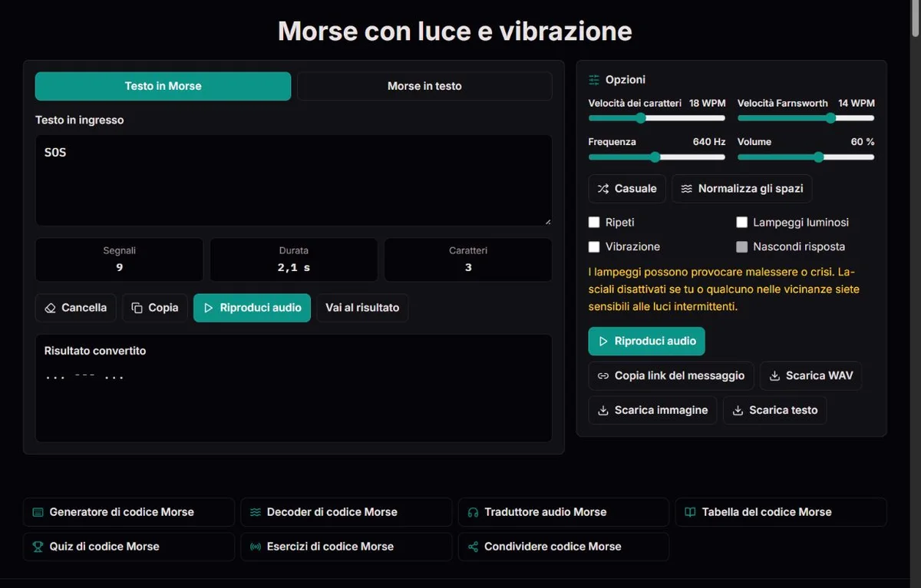
Task: Click the 14 WPM Farnsworth value
Action: pyautogui.click(x=857, y=103)
